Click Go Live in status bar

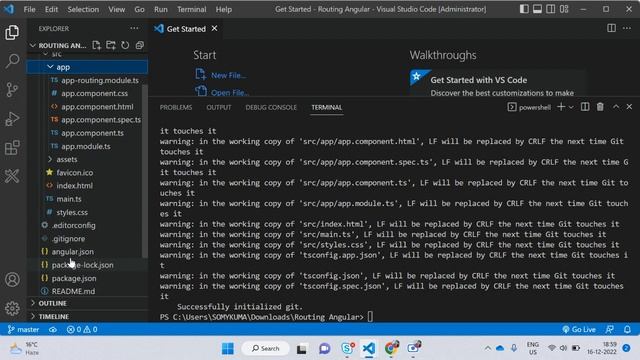click(579, 329)
